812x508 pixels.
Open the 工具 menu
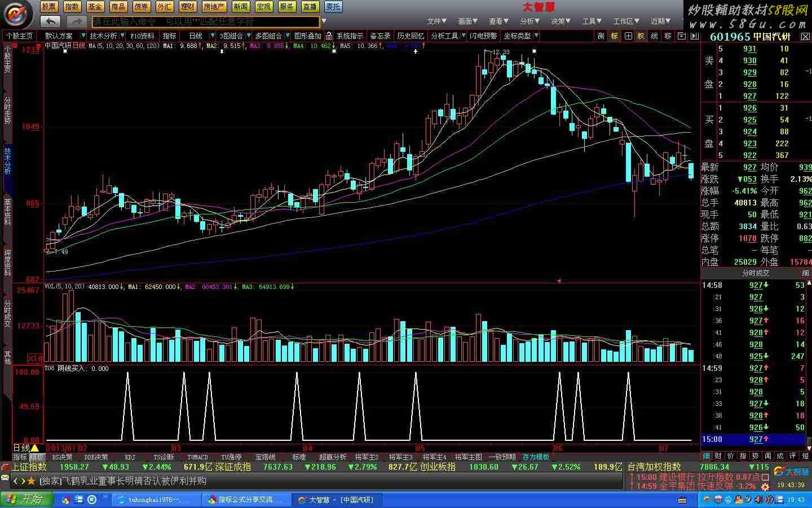click(592, 21)
